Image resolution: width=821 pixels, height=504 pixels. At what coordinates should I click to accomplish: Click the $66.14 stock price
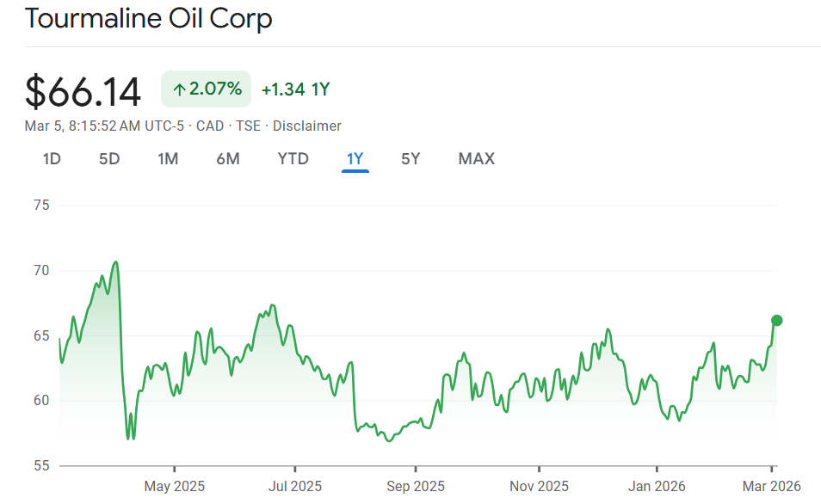pos(83,91)
